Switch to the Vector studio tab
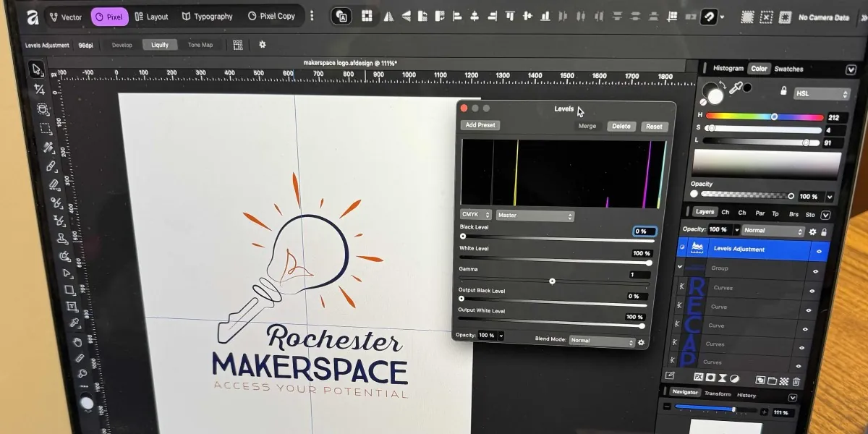This screenshot has width=868, height=434. pyautogui.click(x=65, y=17)
